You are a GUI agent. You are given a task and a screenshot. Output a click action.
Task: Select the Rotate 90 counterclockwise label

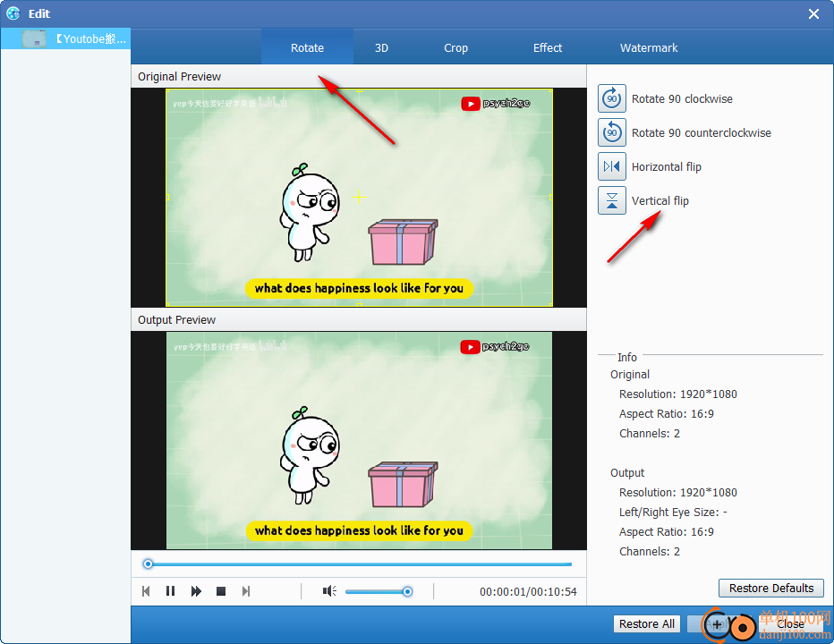coord(701,133)
